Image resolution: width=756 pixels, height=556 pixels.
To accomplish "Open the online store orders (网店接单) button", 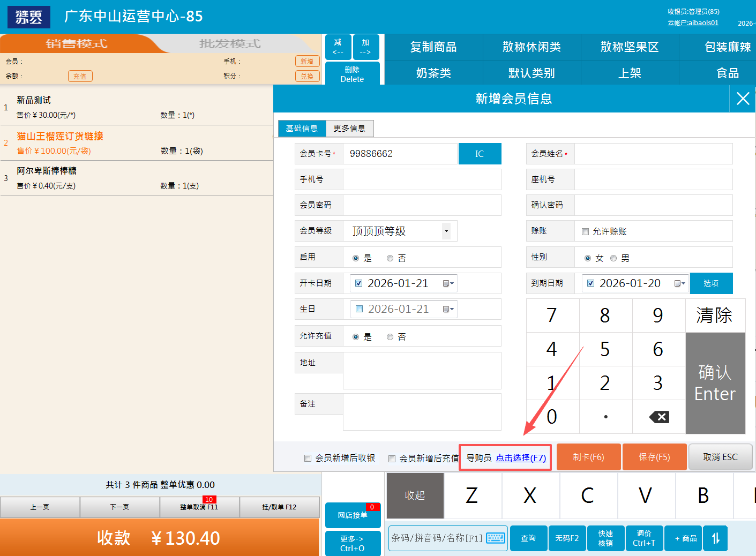I will [x=353, y=515].
